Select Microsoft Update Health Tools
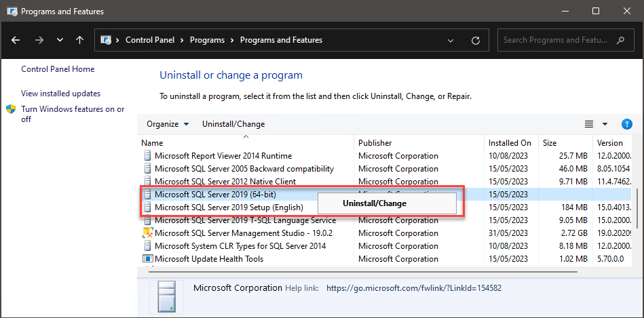 (209, 259)
